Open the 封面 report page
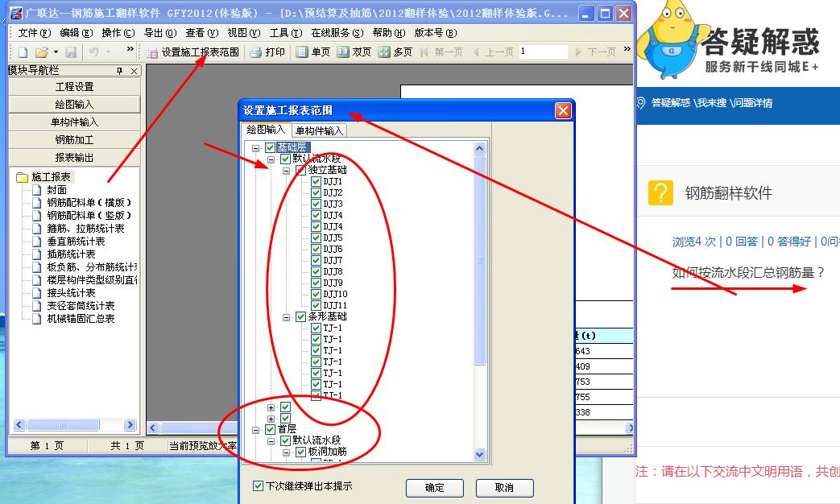This screenshot has height=504, width=840. tap(57, 190)
